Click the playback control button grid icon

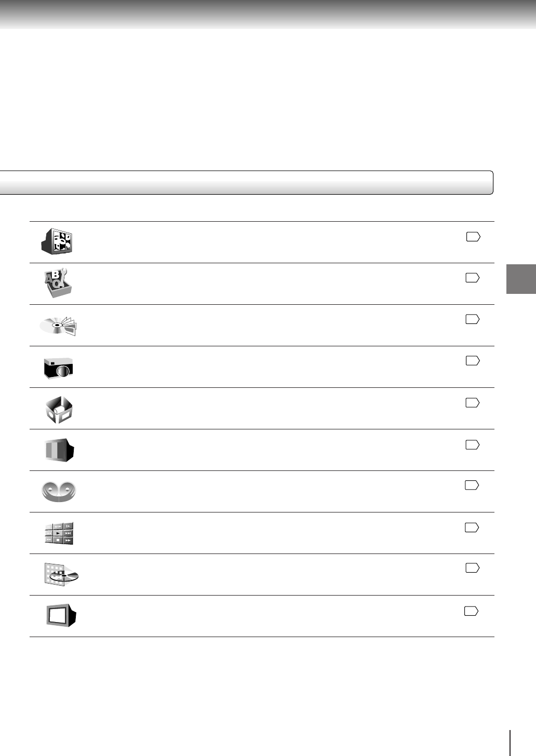[59, 533]
